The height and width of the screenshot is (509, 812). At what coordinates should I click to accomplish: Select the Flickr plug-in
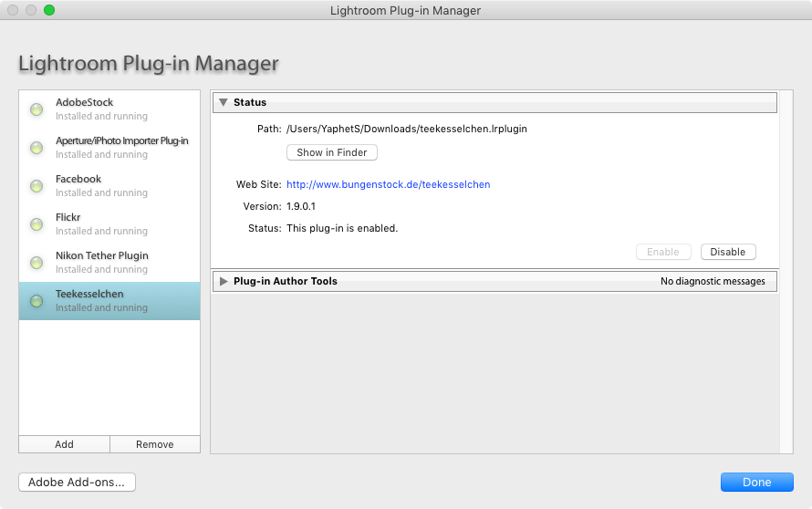coord(109,224)
